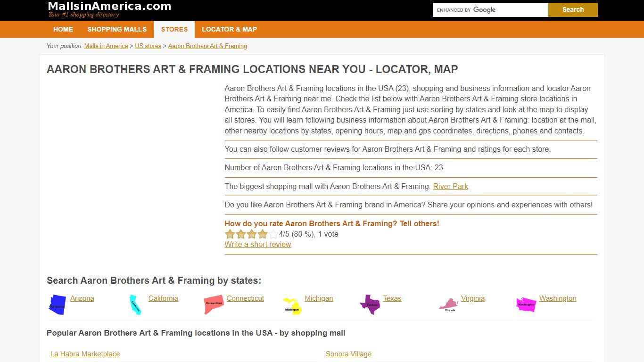Image resolution: width=644 pixels, height=362 pixels.
Task: Open the La Habra Marketplace link
Action: tap(85, 354)
